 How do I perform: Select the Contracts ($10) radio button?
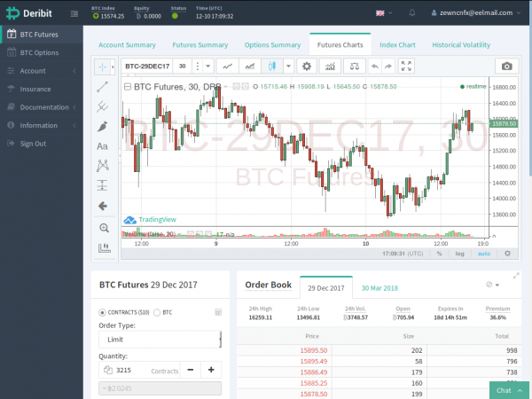(101, 312)
